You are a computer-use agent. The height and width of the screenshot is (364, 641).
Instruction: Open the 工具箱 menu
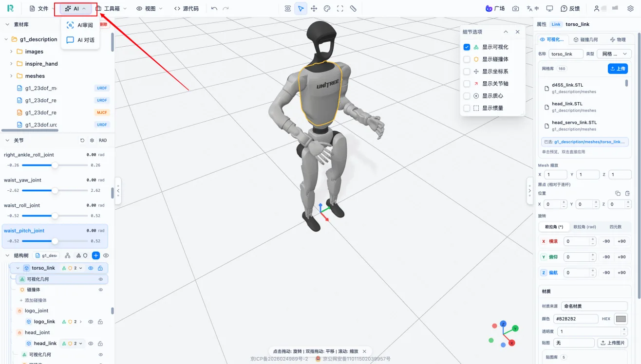[x=111, y=9]
